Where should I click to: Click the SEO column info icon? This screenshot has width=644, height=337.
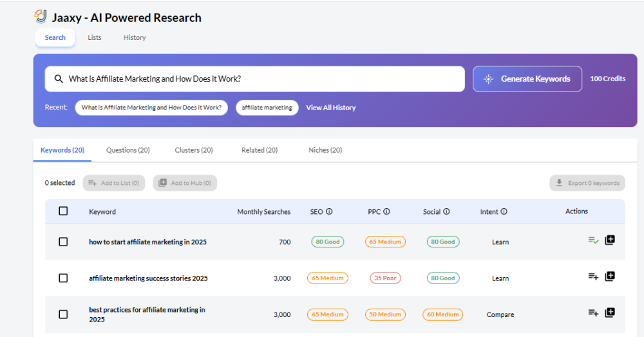(x=329, y=211)
